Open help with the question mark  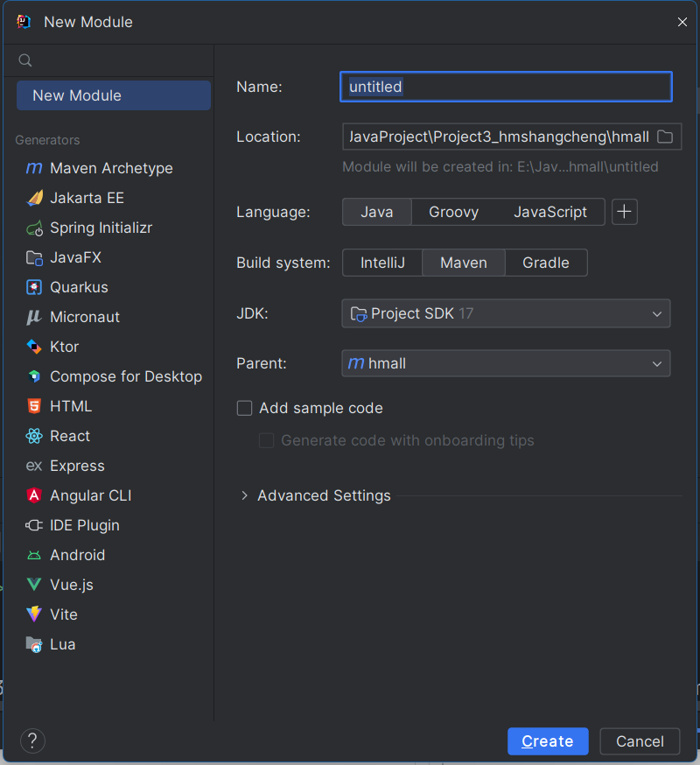(x=32, y=741)
